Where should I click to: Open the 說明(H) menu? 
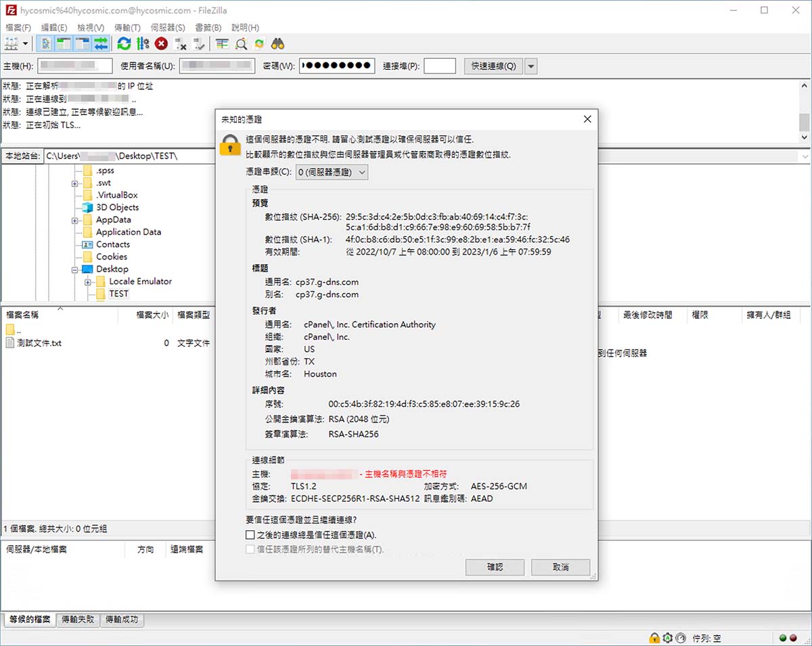(x=245, y=28)
